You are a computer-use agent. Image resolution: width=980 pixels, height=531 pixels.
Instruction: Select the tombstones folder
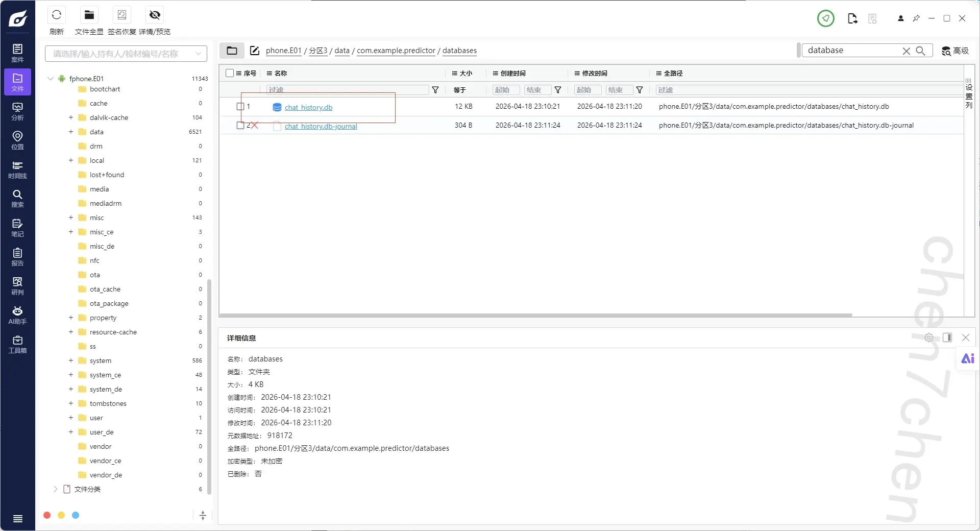tap(108, 403)
